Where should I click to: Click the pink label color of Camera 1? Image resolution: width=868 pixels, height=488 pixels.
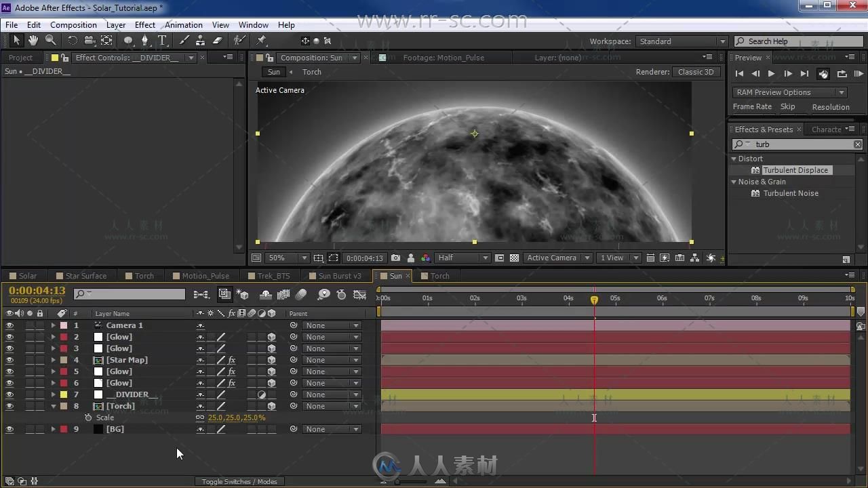[64, 325]
